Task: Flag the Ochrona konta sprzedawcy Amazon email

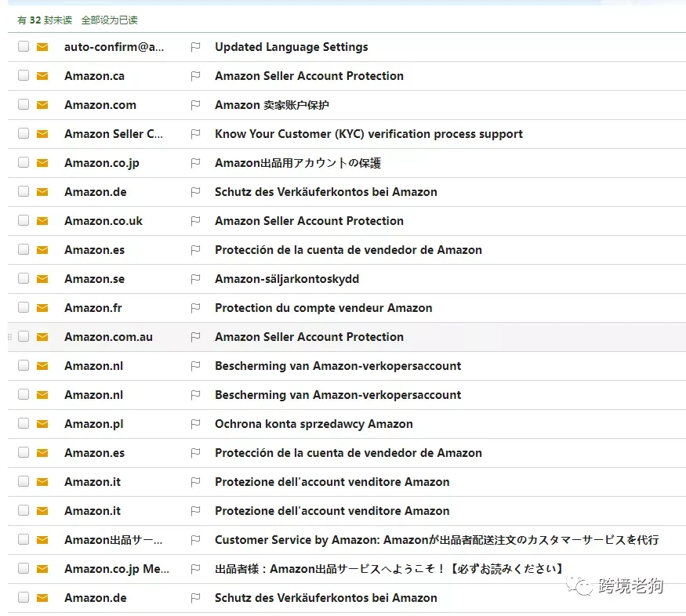Action: 195,424
